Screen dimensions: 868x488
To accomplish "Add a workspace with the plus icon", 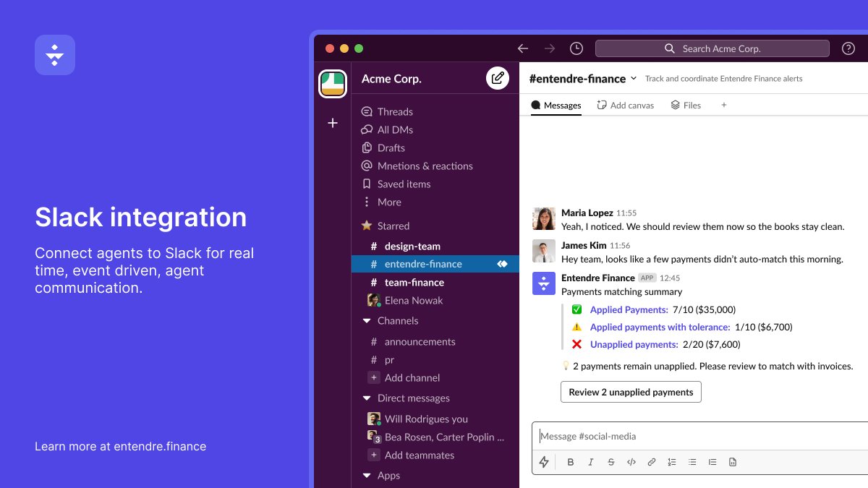I will 333,123.
